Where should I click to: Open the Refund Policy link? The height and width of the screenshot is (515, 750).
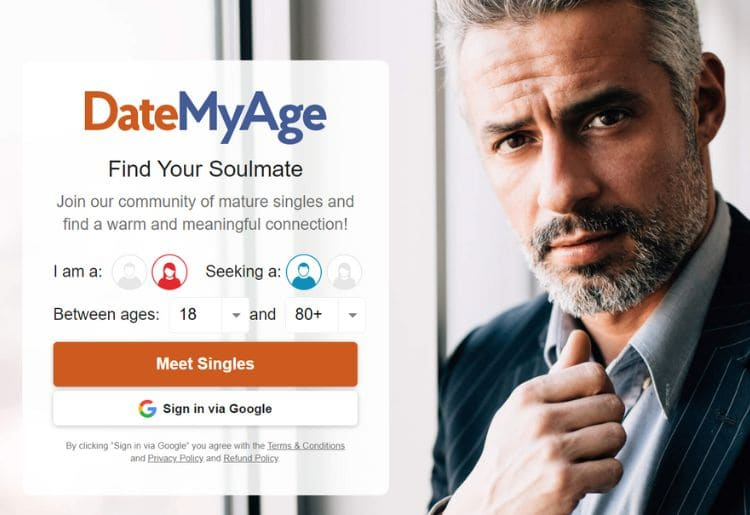click(x=251, y=458)
